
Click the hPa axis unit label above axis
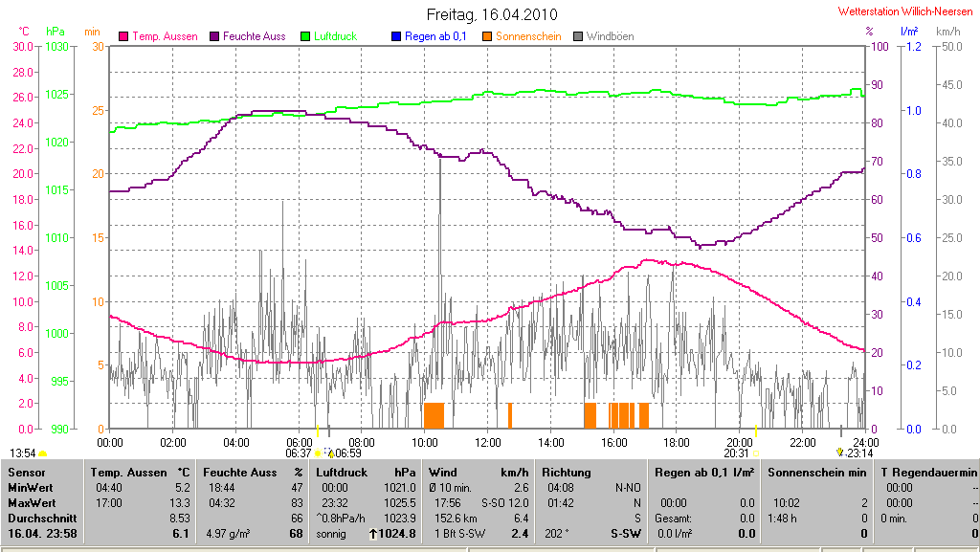pyautogui.click(x=55, y=32)
